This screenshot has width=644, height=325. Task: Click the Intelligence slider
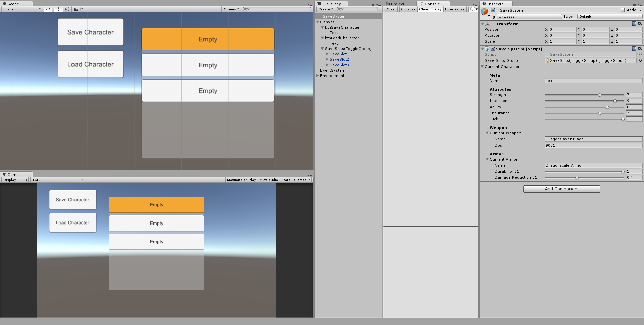[584, 101]
